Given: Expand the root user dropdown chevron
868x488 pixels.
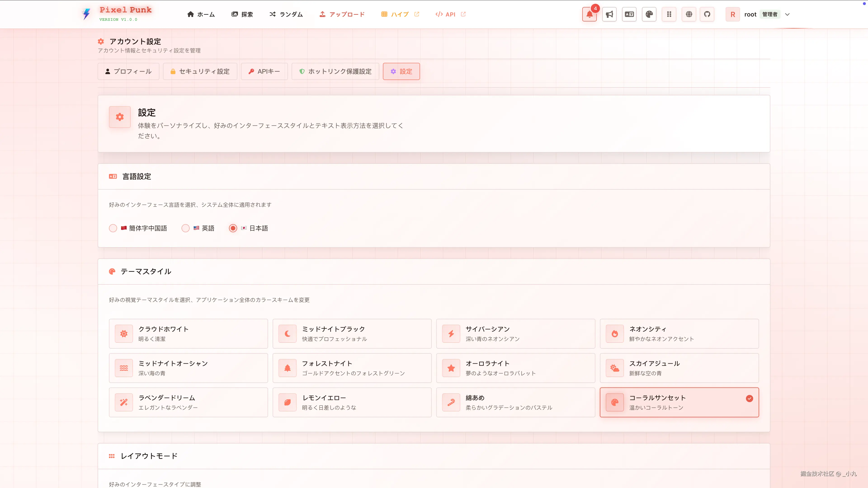Looking at the screenshot, I should point(787,14).
